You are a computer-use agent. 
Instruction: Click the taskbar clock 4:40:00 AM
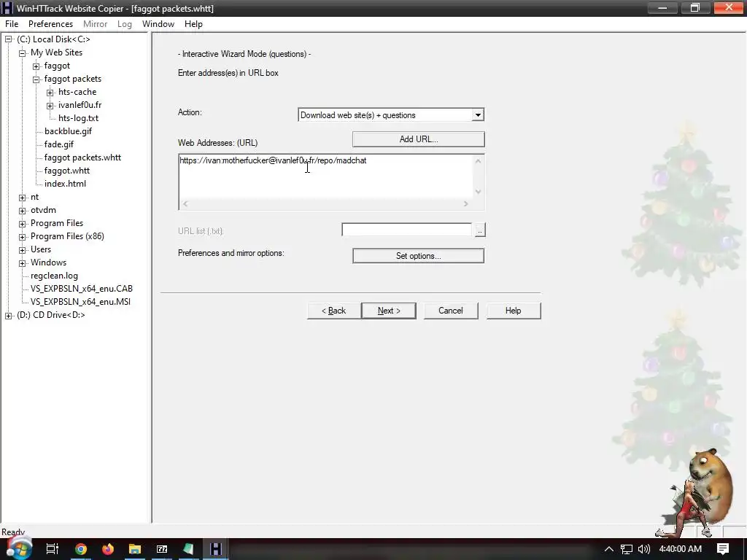click(681, 549)
